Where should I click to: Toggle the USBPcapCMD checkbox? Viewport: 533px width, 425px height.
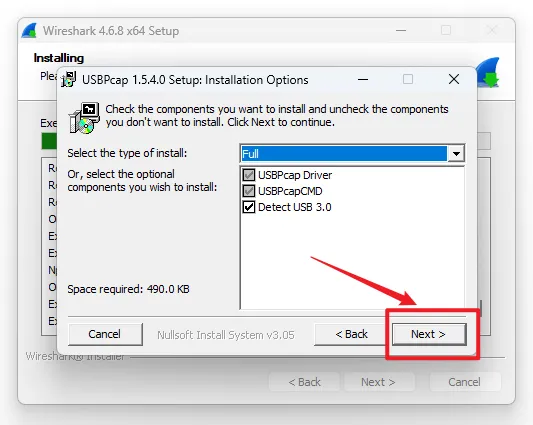point(249,191)
